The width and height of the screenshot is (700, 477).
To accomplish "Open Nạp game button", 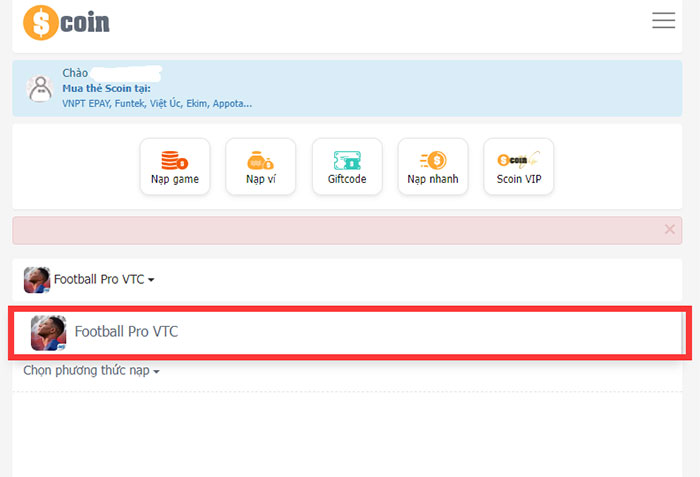I will click(175, 167).
